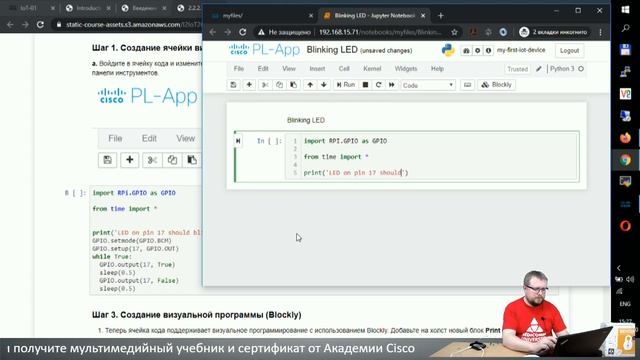Show hidden tray icons chevron
This screenshot has width=640, height=360.
pos(619,268)
